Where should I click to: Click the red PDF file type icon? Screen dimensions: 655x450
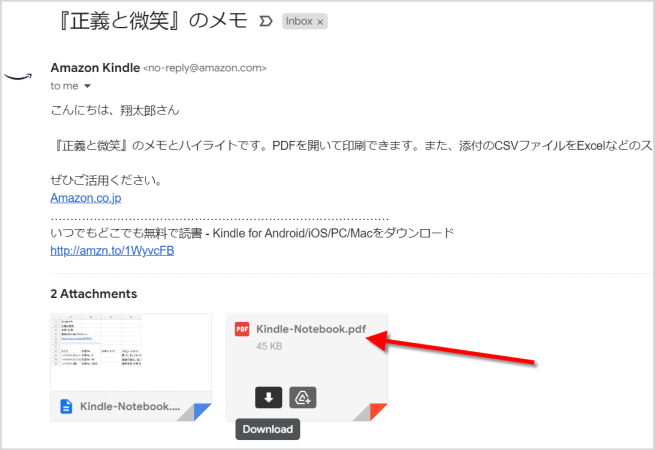pyautogui.click(x=242, y=329)
